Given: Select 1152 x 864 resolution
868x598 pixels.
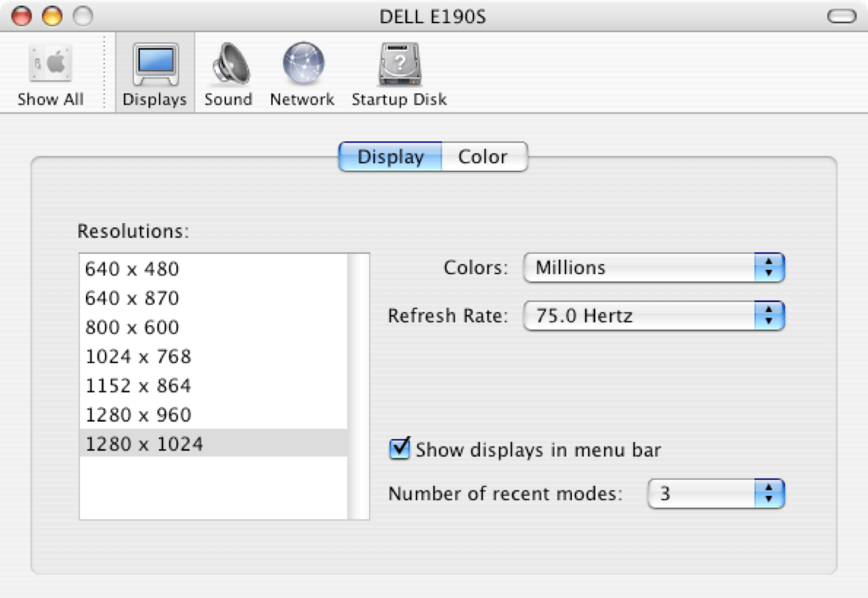Looking at the screenshot, I should (213, 386).
